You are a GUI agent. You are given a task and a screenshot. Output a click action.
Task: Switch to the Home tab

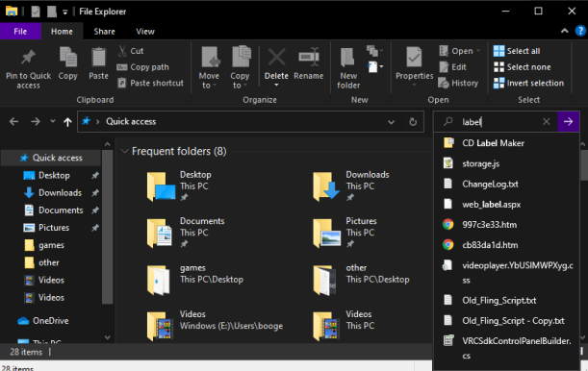click(x=62, y=32)
